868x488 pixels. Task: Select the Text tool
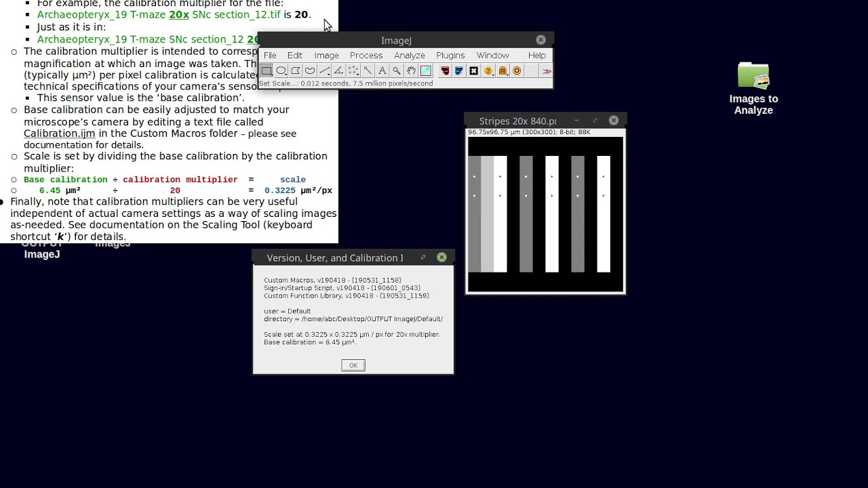tap(382, 70)
